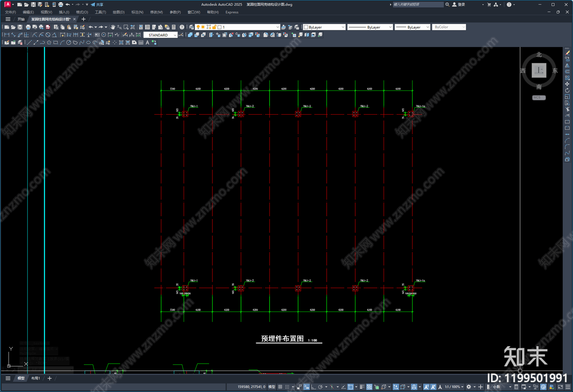Click the Zoom Window icon

point(126,27)
